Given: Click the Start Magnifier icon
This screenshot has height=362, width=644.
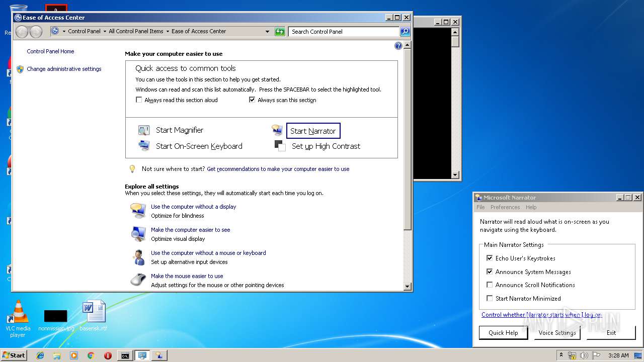Looking at the screenshot, I should pos(144,130).
